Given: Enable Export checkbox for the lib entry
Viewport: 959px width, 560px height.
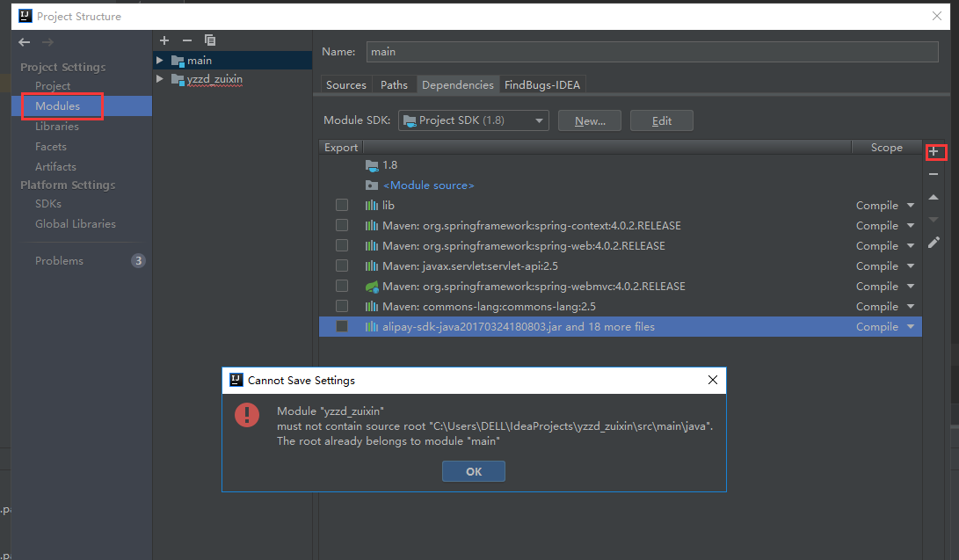Looking at the screenshot, I should (x=341, y=205).
